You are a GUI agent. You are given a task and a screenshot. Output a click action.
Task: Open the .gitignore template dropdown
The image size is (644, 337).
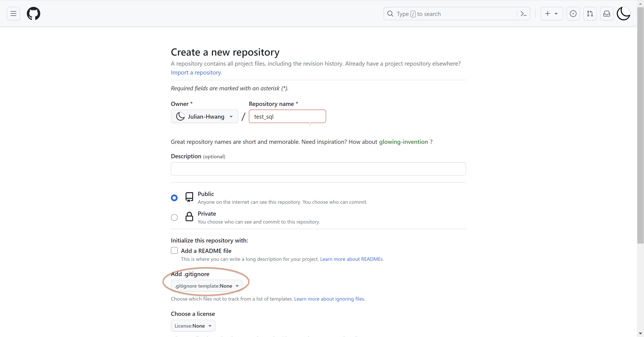coord(206,286)
